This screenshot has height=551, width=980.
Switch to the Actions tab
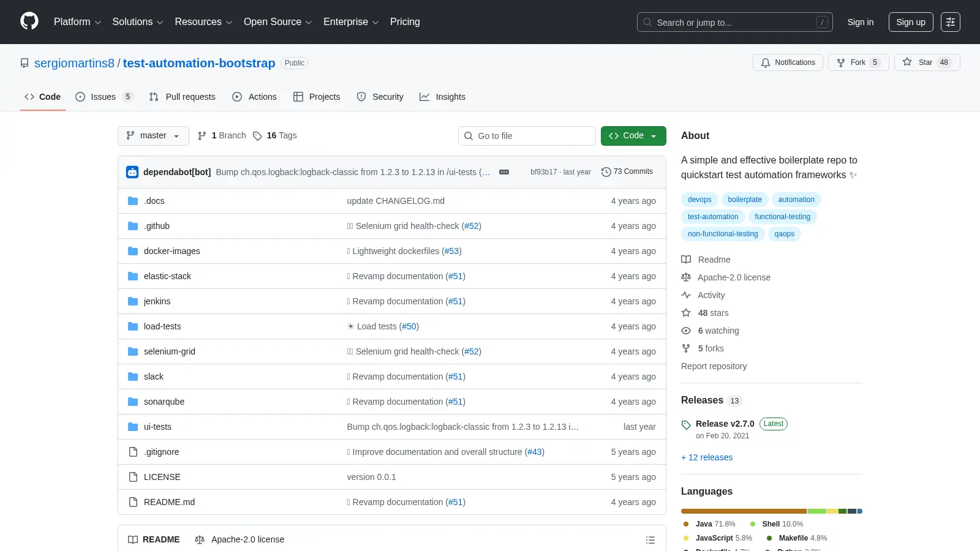click(x=255, y=97)
